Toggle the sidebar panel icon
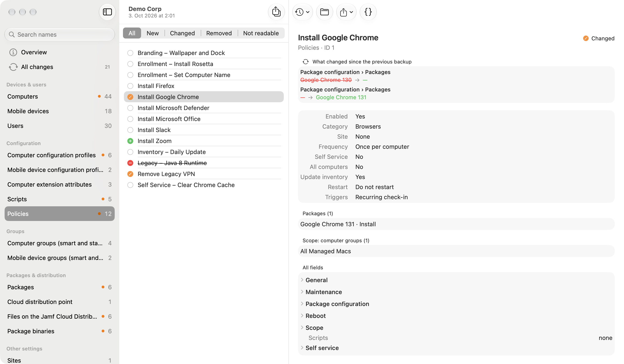 coord(107,12)
